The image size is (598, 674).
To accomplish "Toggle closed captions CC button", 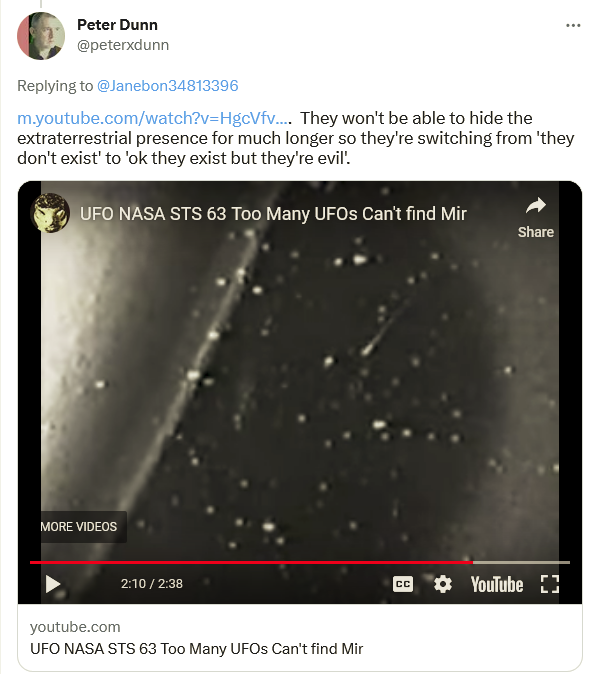I will [403, 584].
